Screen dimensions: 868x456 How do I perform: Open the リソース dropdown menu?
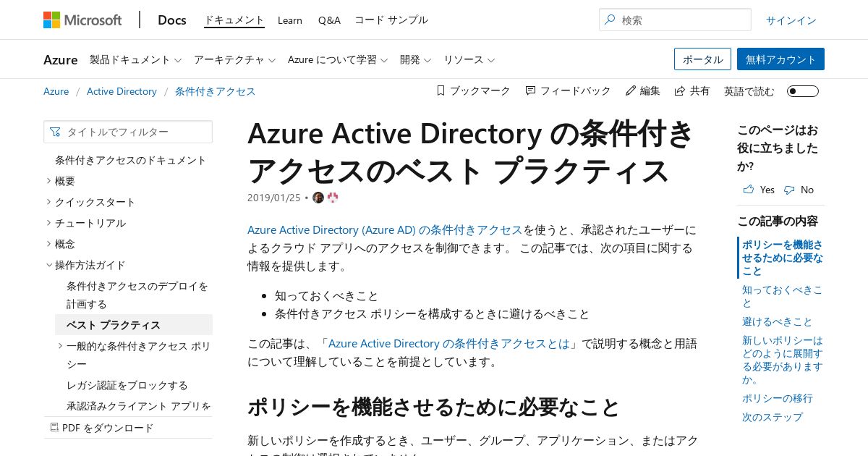[x=469, y=59]
